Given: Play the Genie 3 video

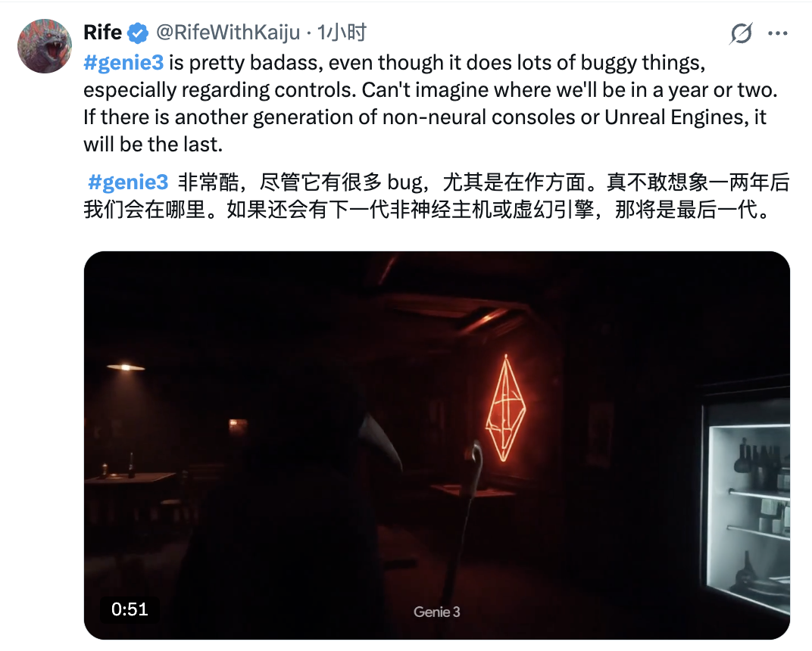Looking at the screenshot, I should click(436, 446).
